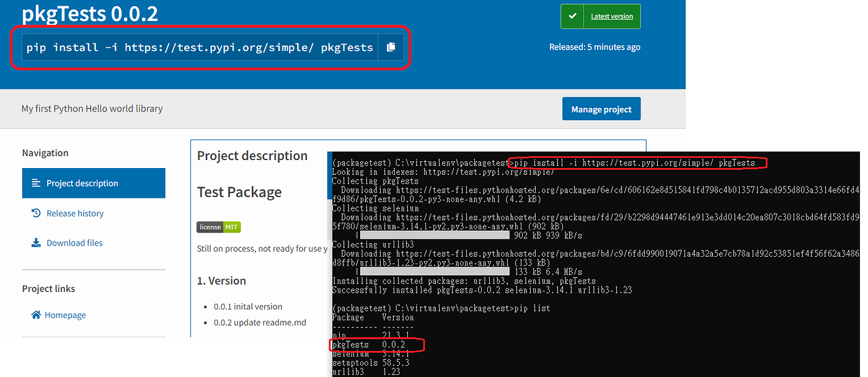
Task: Click the green checkmark on Latest version badge
Action: [572, 16]
